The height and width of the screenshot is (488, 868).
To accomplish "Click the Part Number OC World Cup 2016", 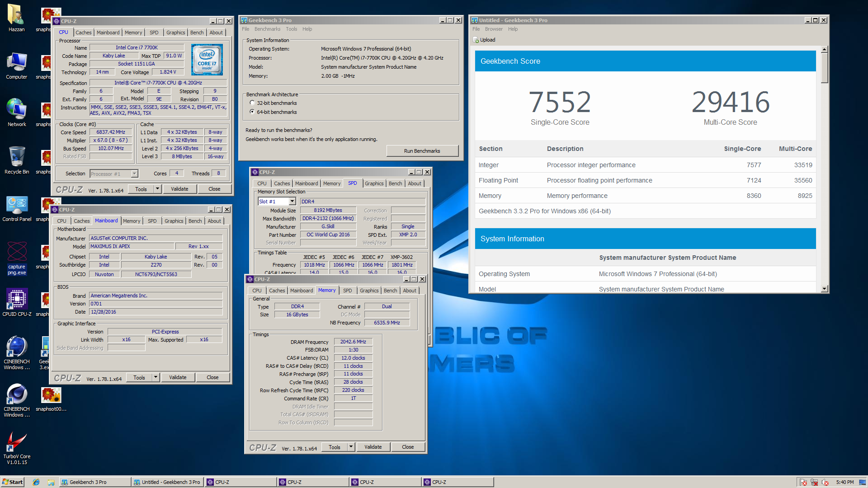I will click(328, 235).
